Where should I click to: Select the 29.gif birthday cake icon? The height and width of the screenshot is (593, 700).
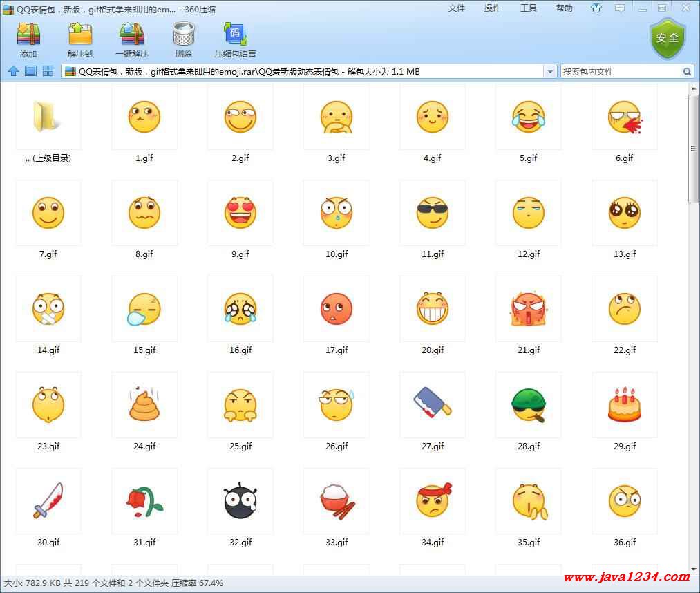click(x=624, y=405)
